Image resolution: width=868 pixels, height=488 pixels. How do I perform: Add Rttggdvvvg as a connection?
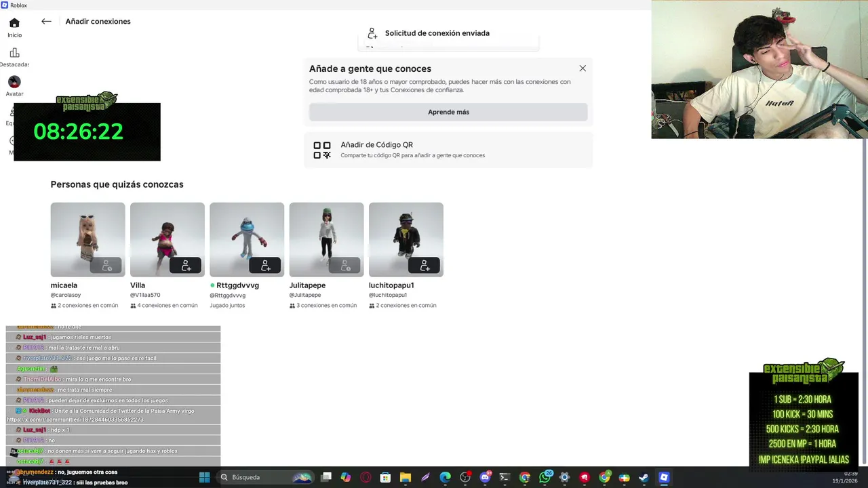[x=265, y=266]
